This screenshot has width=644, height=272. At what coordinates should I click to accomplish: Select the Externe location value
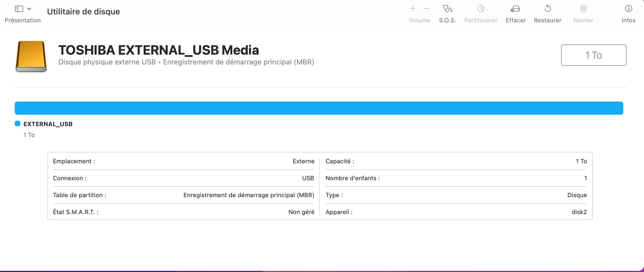pos(303,161)
